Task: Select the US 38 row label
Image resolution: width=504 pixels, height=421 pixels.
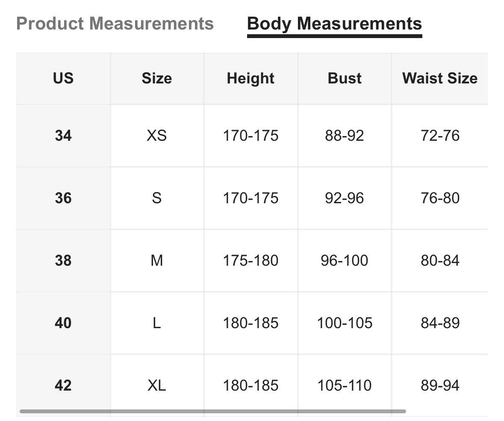Action: tap(63, 260)
